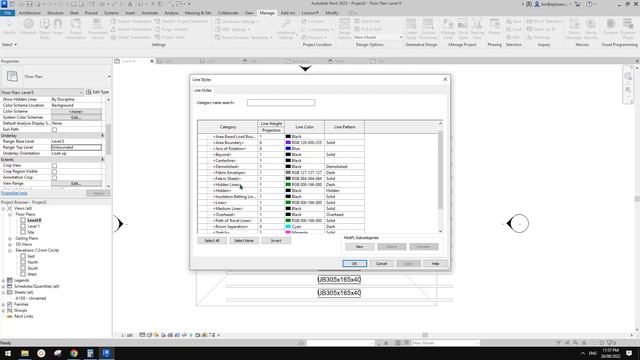
Task: Click OK in the Line Styles dialog
Action: click(x=355, y=264)
